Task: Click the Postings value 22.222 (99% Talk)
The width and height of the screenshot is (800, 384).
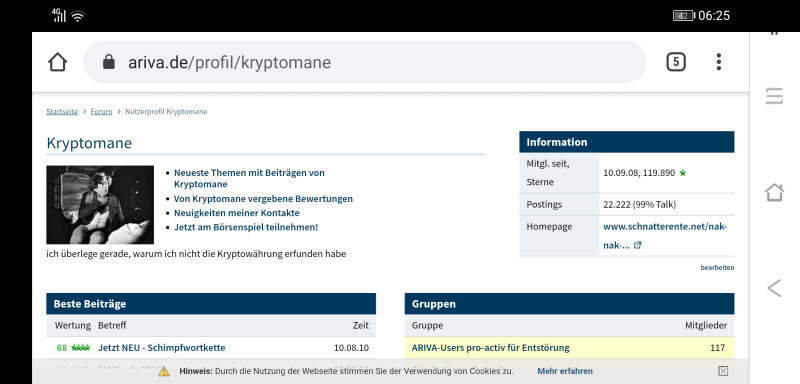Action: point(639,204)
